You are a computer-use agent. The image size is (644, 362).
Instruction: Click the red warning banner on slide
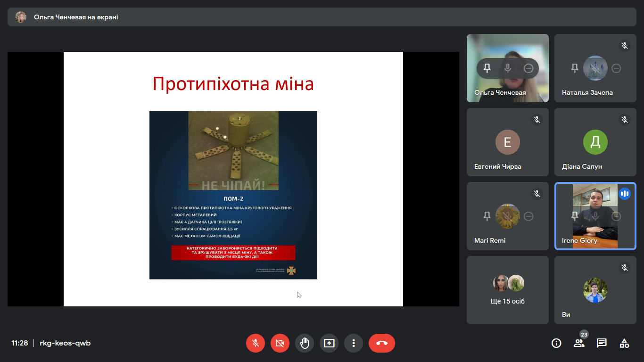pyautogui.click(x=233, y=253)
